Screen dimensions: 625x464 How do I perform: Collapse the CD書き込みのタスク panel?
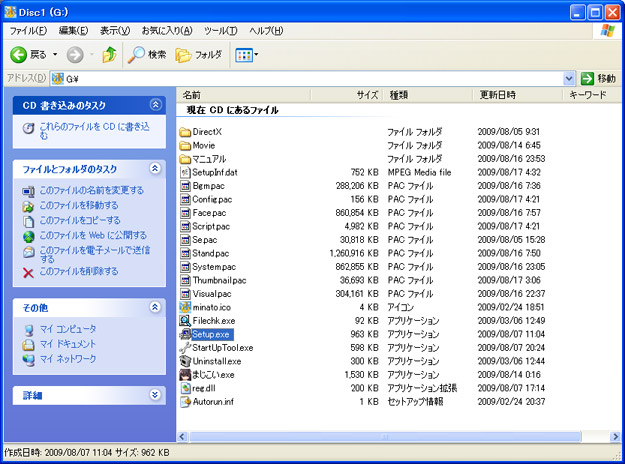coord(155,104)
